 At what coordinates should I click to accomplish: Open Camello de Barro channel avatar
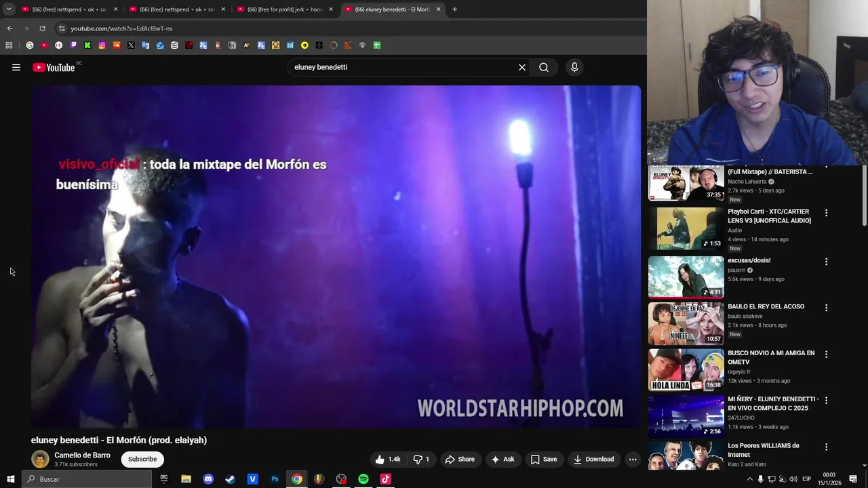point(40,459)
